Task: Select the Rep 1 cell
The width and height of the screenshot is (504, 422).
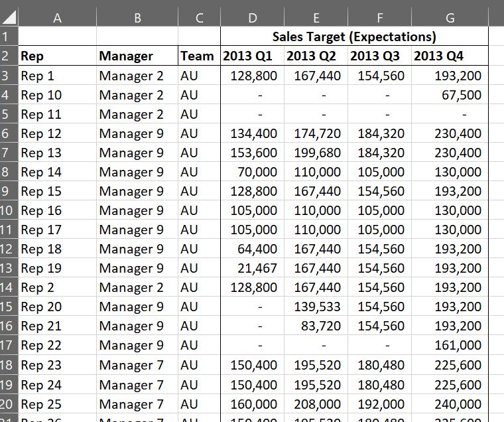Action: tap(57, 76)
